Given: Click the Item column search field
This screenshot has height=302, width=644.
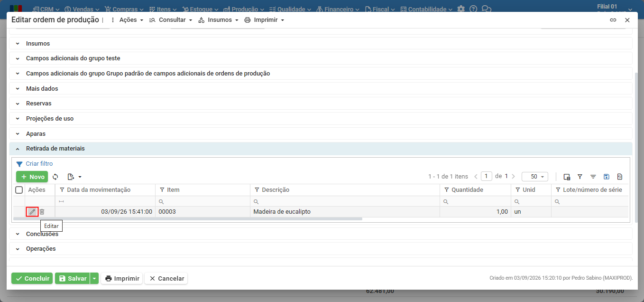Looking at the screenshot, I should click(203, 201).
